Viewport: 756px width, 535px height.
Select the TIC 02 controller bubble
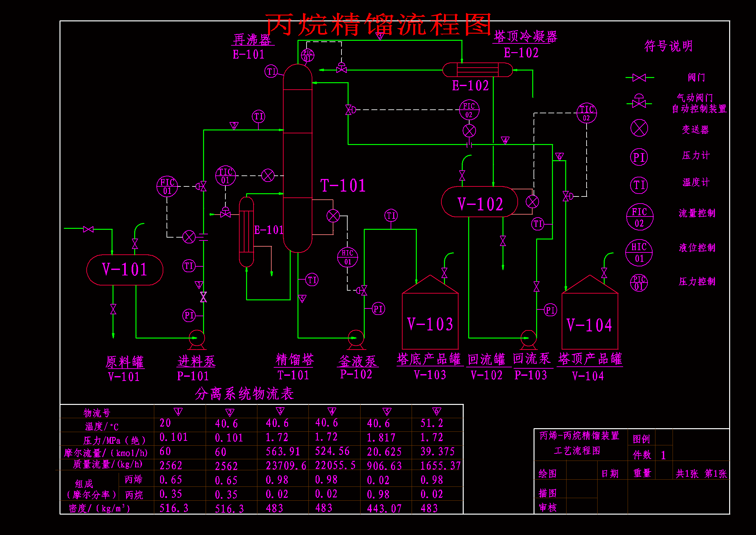click(587, 113)
